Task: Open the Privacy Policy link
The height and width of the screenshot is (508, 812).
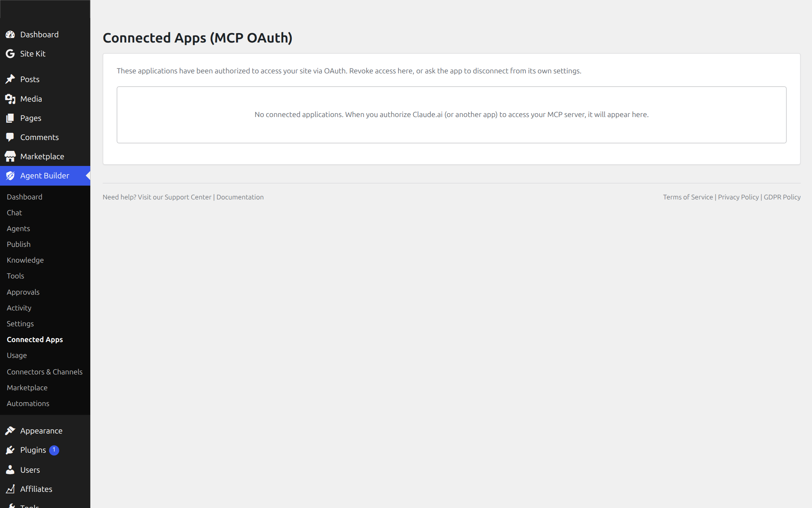Action: [738, 197]
